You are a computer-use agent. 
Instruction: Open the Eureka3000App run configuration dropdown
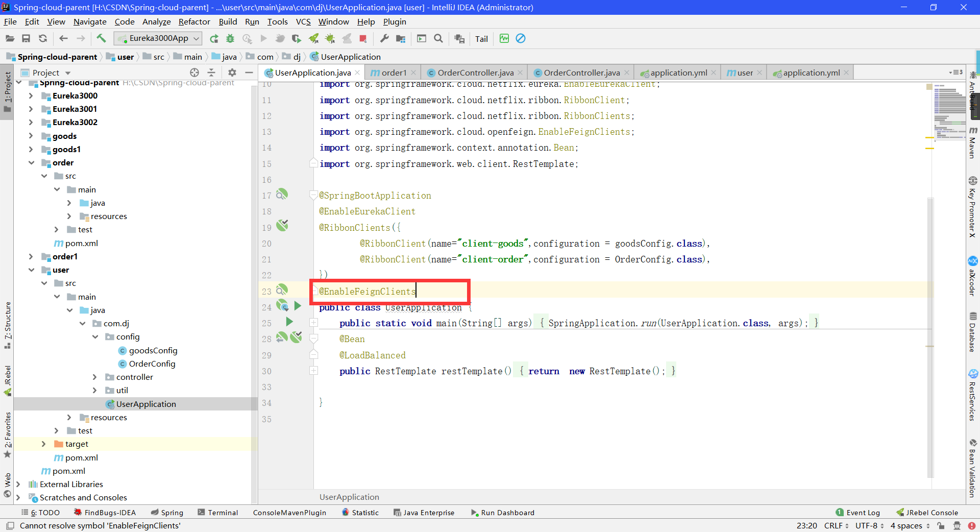(x=158, y=38)
